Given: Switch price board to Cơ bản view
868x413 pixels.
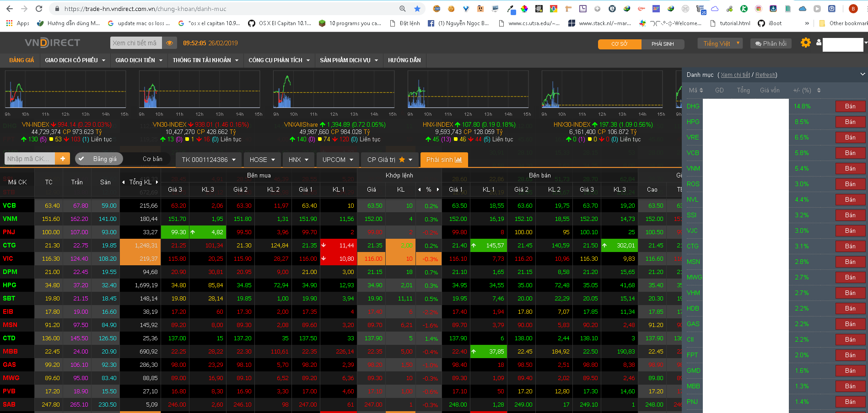Looking at the screenshot, I should 152,159.
